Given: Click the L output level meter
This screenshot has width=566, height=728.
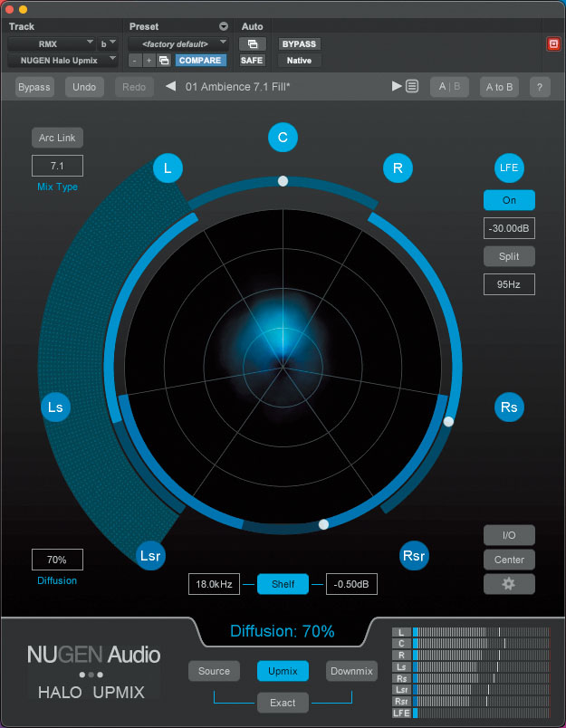Looking at the screenshot, I should point(481,632).
